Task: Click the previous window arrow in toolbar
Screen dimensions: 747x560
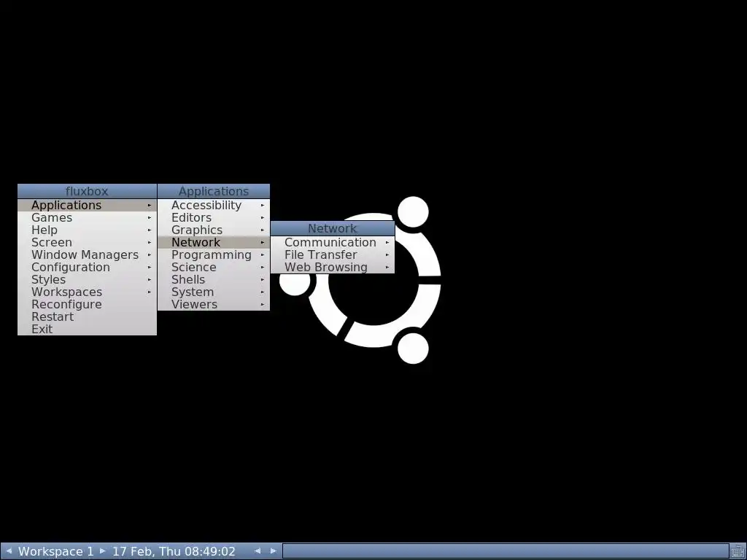Action: pyautogui.click(x=258, y=551)
